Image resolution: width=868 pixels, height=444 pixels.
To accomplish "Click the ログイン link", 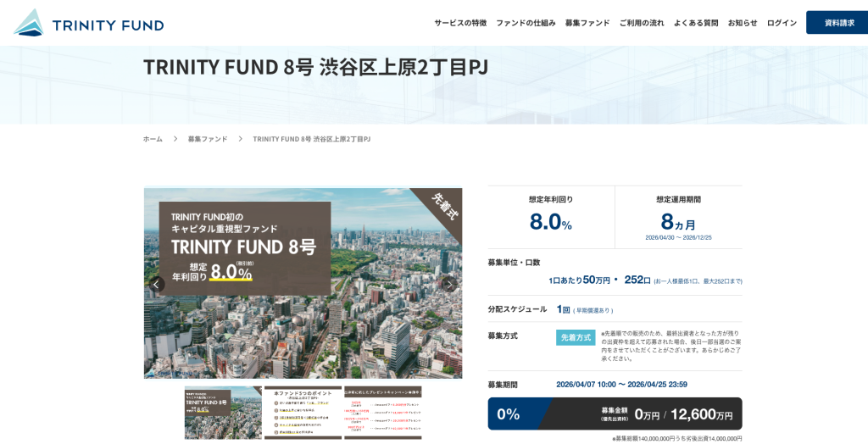I will pyautogui.click(x=782, y=23).
